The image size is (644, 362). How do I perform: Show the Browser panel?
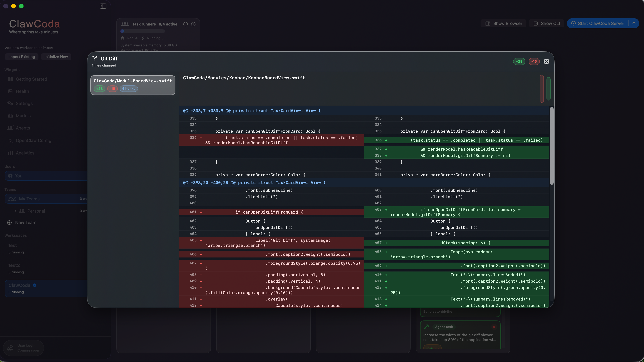coord(503,23)
